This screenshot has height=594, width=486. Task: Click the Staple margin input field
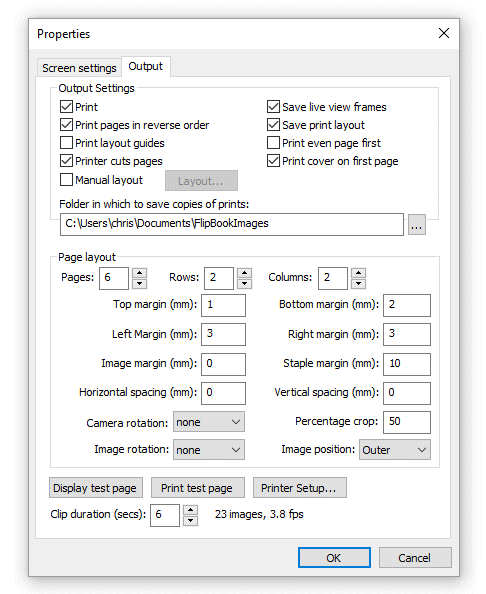point(407,364)
